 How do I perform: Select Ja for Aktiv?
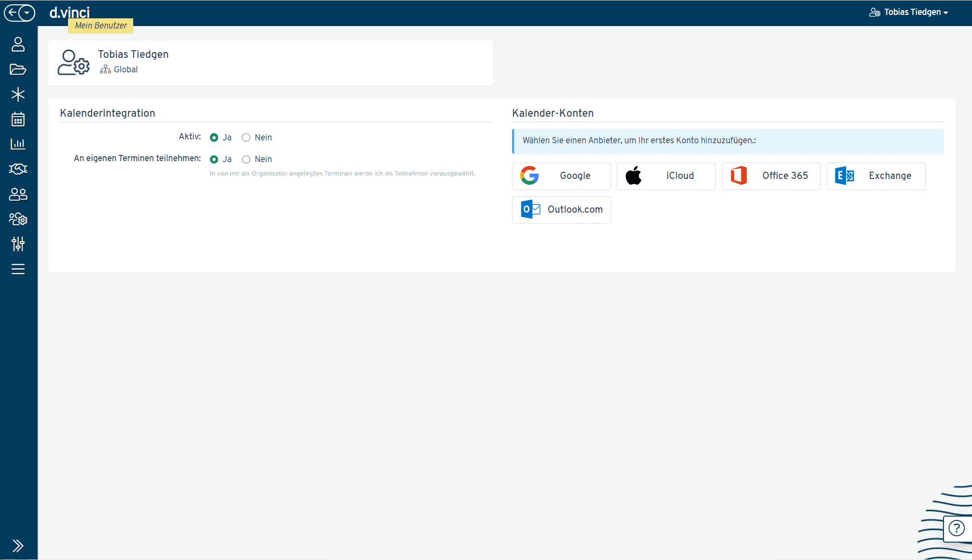tap(214, 137)
